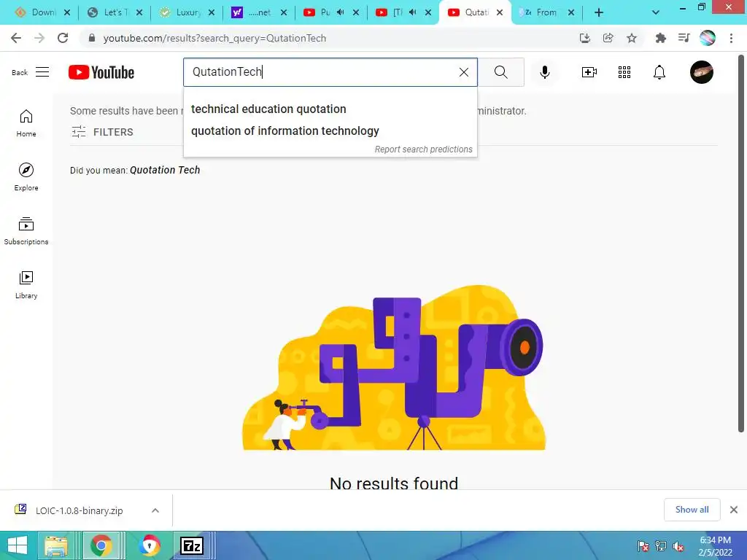Open Chrome profile avatar
Screen dimensions: 747x560
click(x=708, y=38)
